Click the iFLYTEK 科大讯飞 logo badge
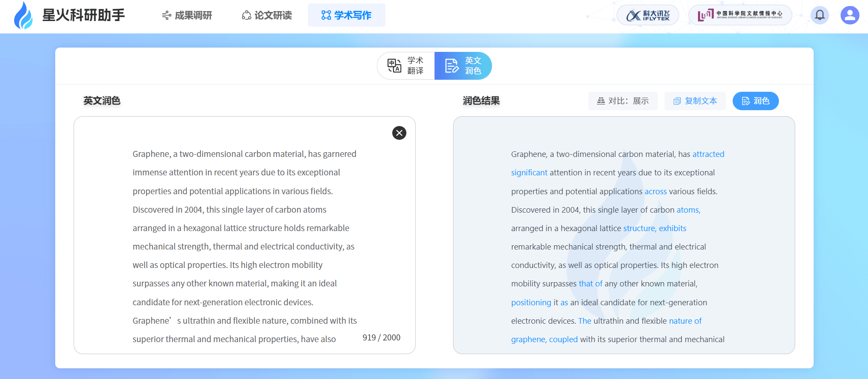 (x=647, y=15)
